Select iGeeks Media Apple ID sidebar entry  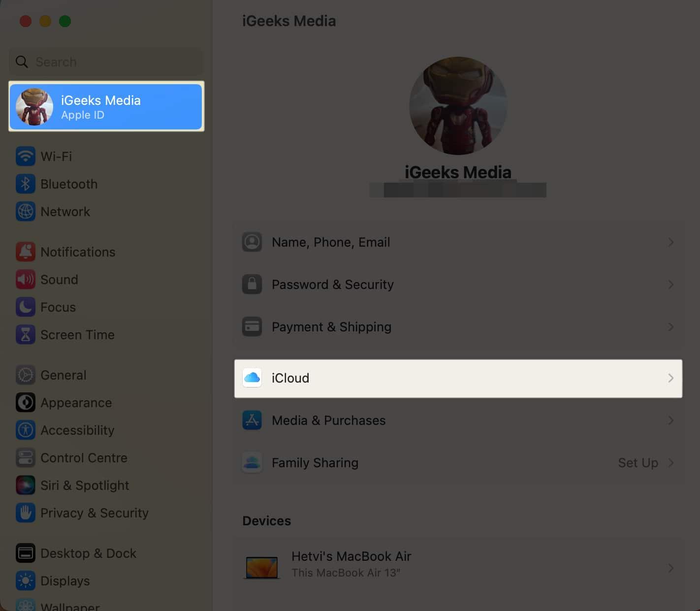click(106, 107)
